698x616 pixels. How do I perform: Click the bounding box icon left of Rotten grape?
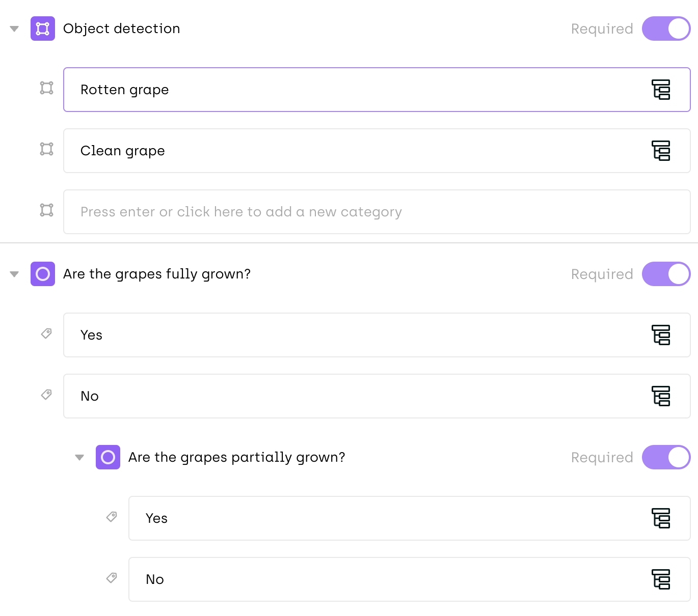coord(47,88)
